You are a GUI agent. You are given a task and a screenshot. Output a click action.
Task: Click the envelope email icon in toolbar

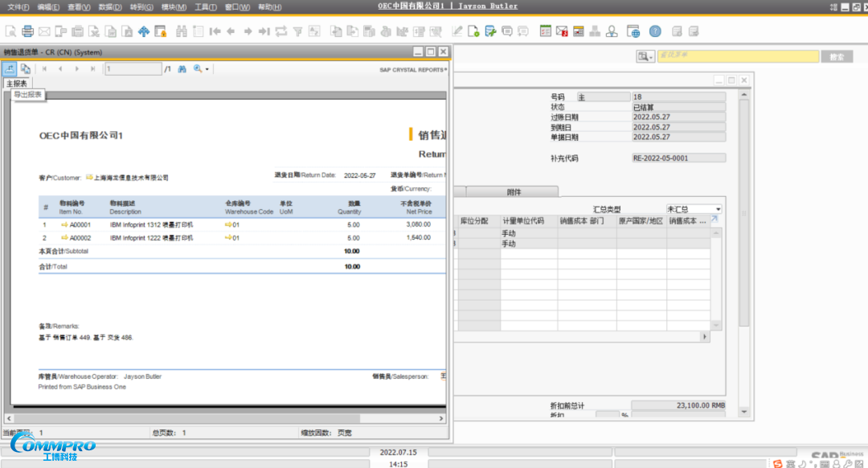[44, 31]
